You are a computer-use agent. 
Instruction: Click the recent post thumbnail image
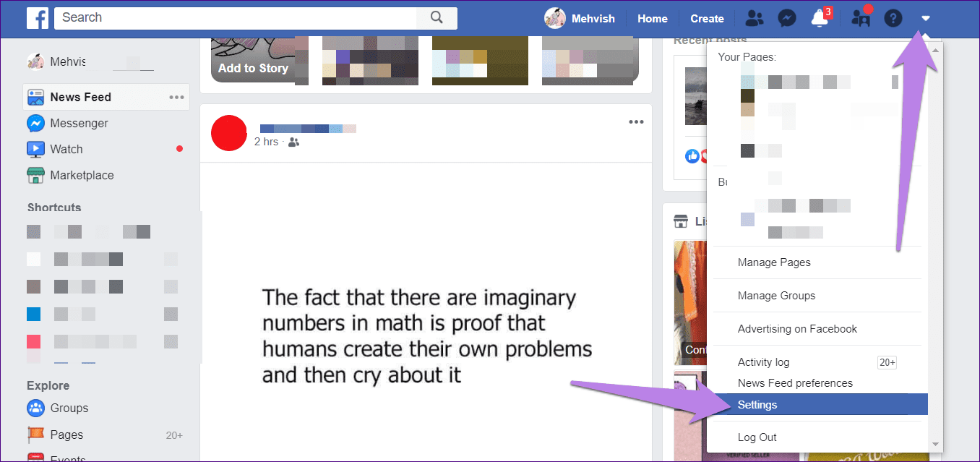pyautogui.click(x=695, y=97)
